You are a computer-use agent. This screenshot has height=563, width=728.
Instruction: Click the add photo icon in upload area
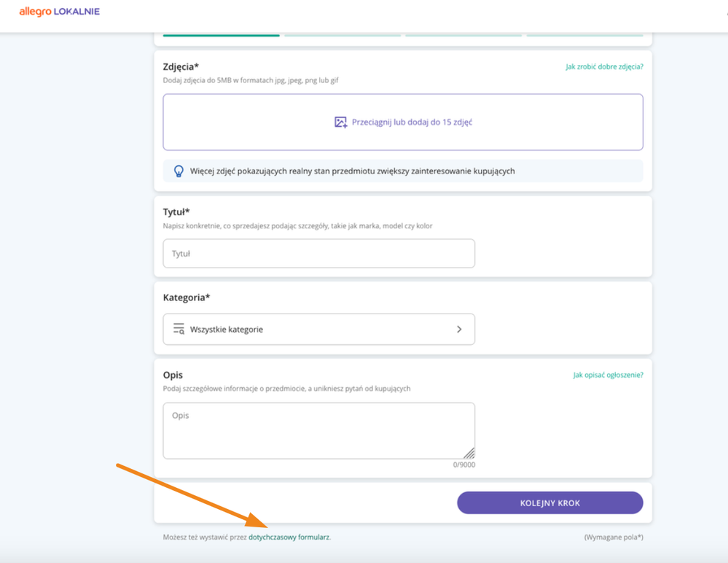click(341, 123)
